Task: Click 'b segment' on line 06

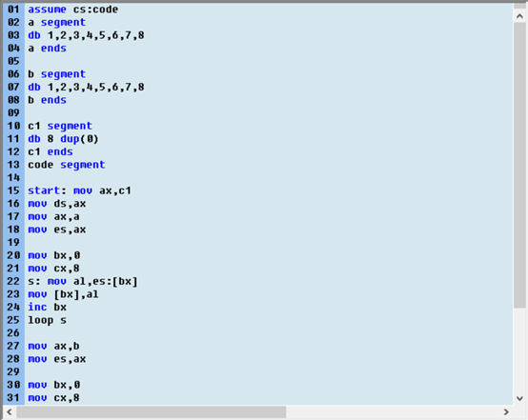Action: coord(57,74)
